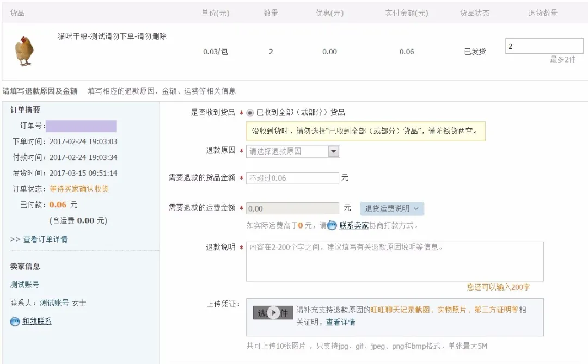Click the chicken product thumbnail image
The image size is (588, 364).
(x=24, y=52)
